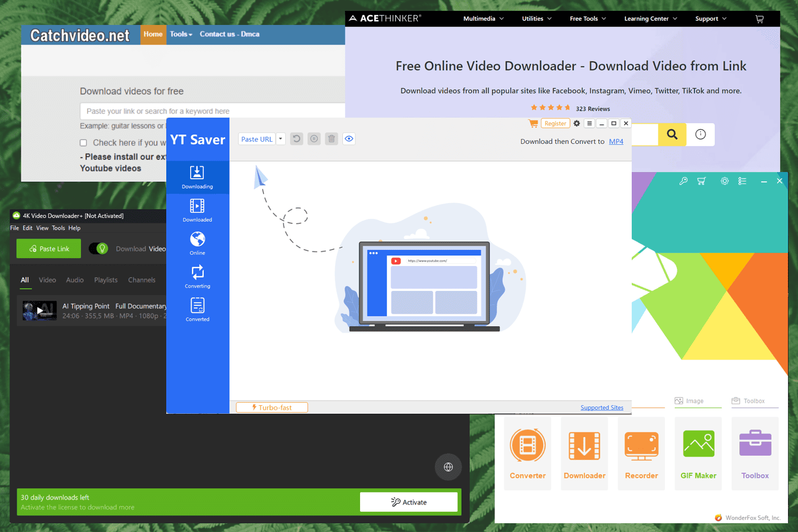Open the Toolbox in WonderFox
Image resolution: width=798 pixels, height=532 pixels.
[754, 452]
